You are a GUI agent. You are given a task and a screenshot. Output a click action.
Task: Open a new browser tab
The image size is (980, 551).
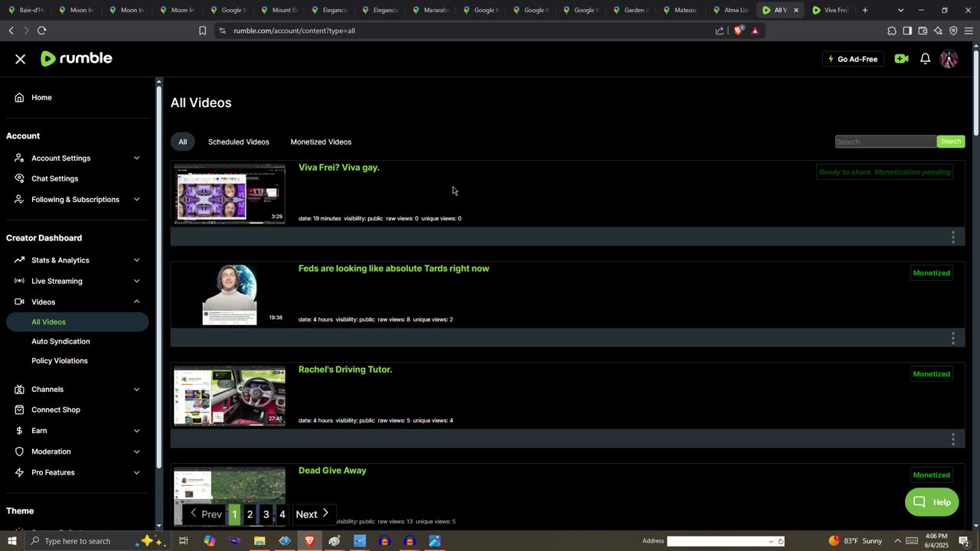point(865,10)
